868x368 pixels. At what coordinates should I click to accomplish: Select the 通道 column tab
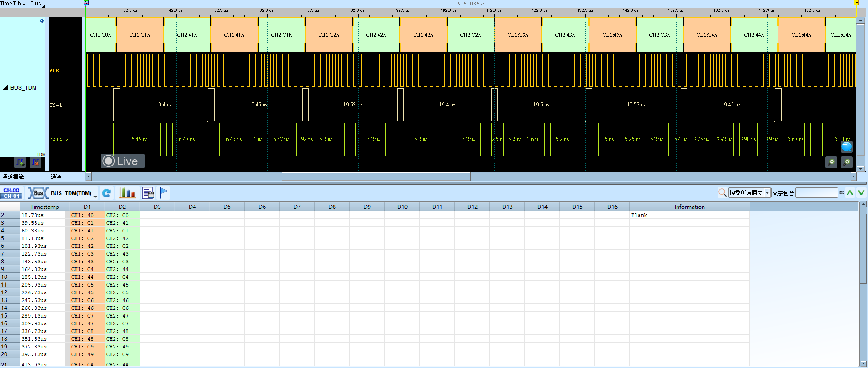point(56,177)
